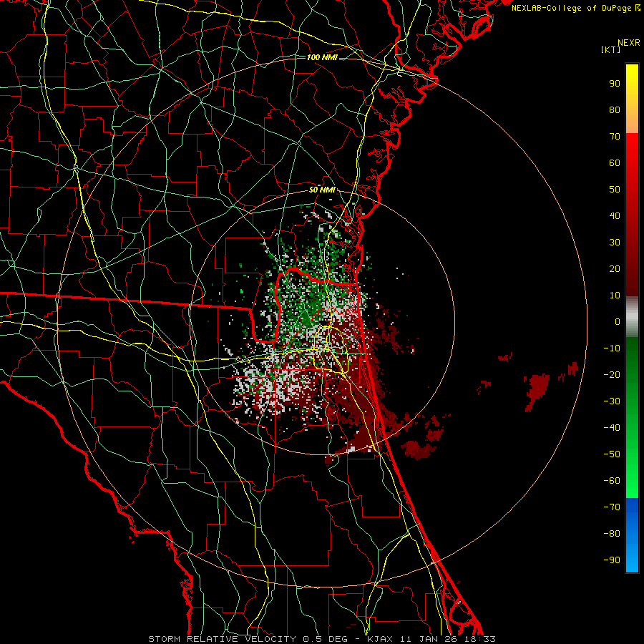Click the 50 NMI range ring label
Image resolution: width=644 pixels, height=644 pixels.
point(322,190)
